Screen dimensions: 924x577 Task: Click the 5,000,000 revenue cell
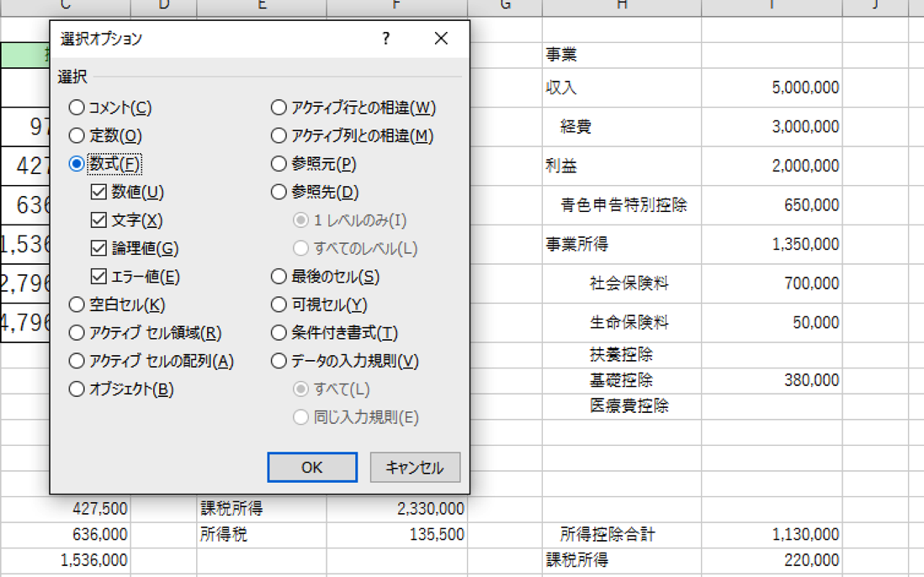tap(772, 87)
